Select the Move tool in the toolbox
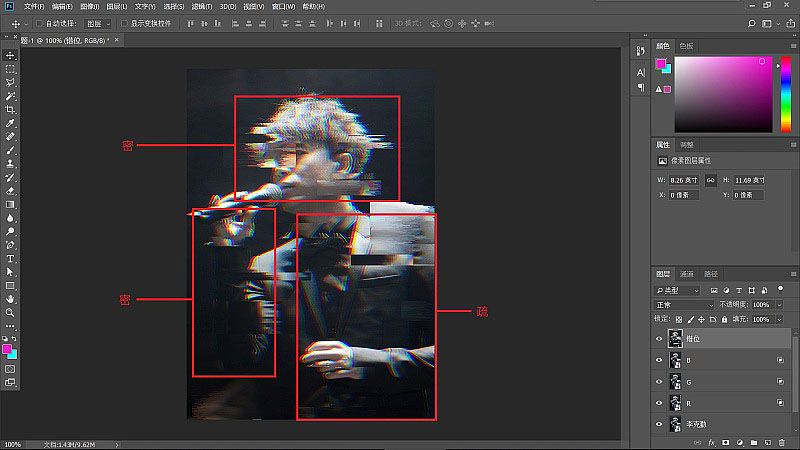This screenshot has width=800, height=450. pos(10,55)
